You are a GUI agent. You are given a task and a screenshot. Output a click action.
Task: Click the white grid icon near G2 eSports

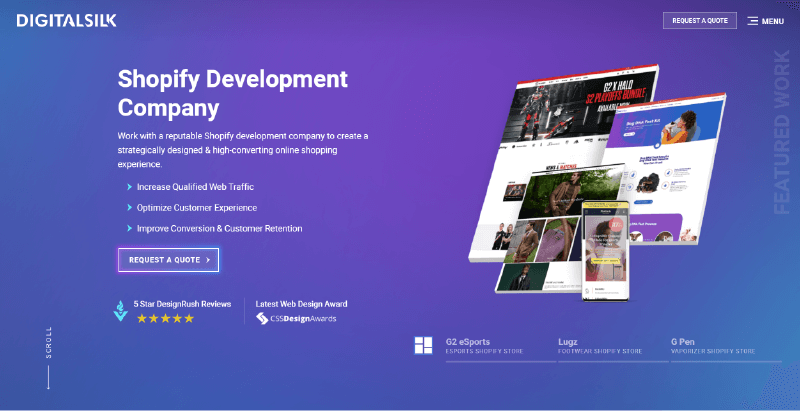pyautogui.click(x=423, y=345)
